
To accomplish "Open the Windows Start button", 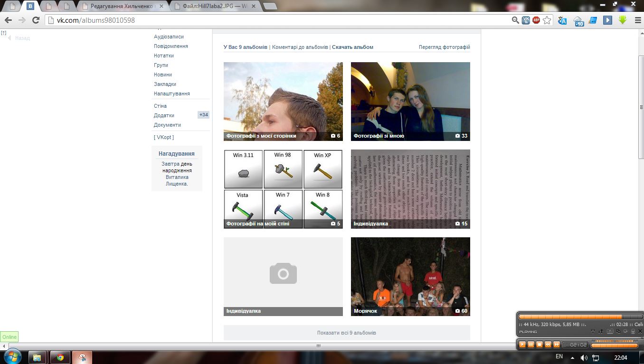I will tap(12, 356).
